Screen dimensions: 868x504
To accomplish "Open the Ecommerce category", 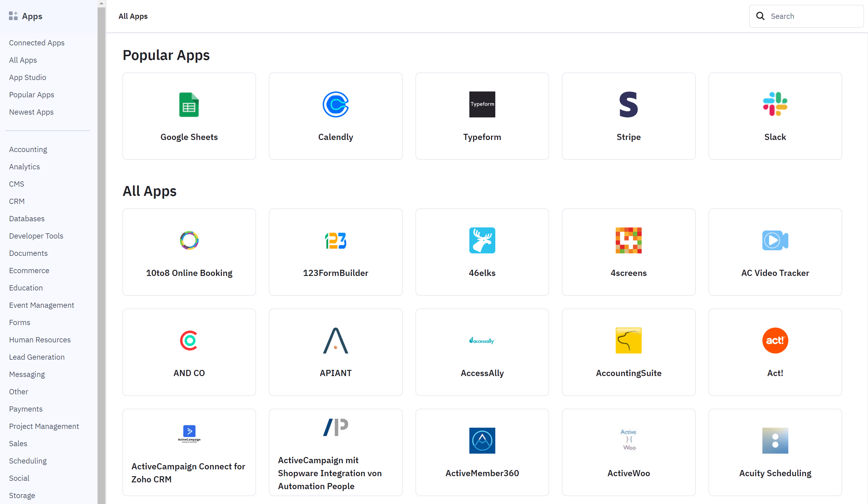I will tap(29, 270).
